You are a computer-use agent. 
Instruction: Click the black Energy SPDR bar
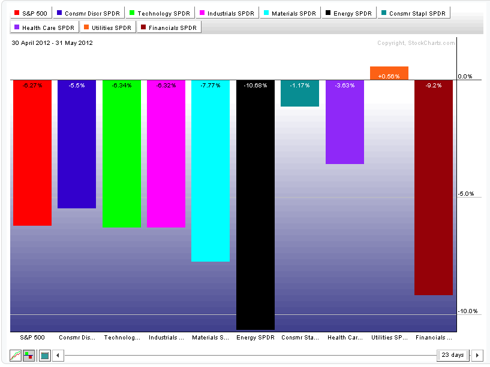tap(255, 205)
